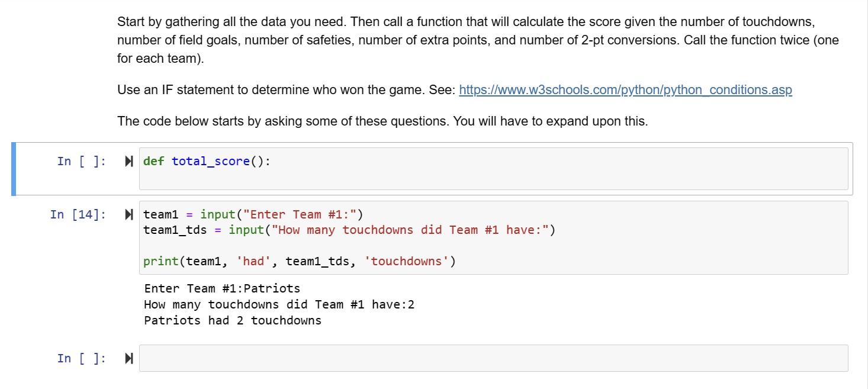Click the Enter Team #1:Patriots output line
This screenshot has width=868, height=389.
221,288
